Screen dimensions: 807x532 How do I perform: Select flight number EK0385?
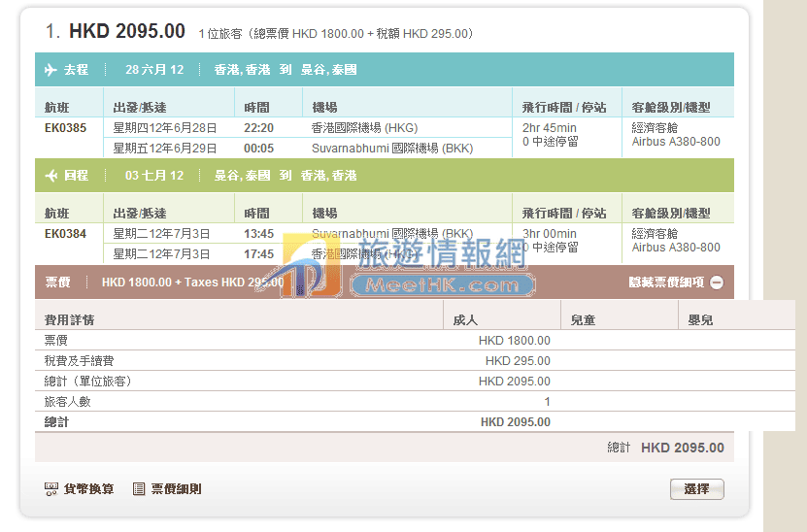65,127
